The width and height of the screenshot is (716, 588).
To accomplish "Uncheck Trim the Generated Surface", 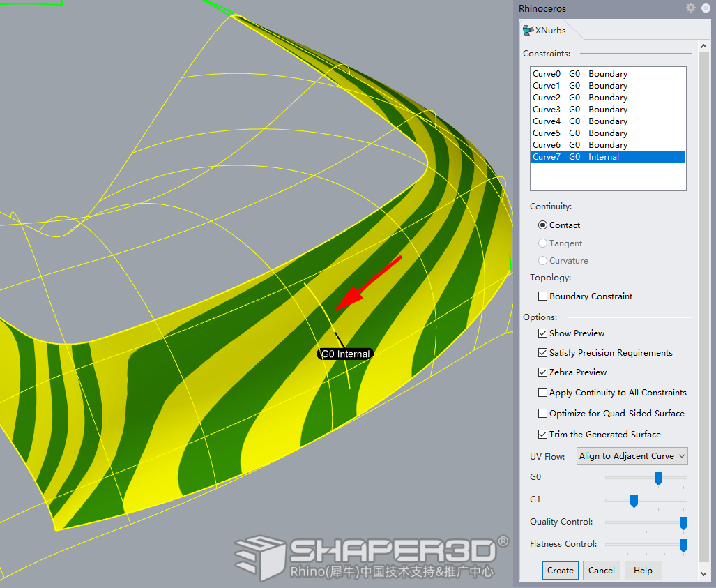I will coord(542,434).
